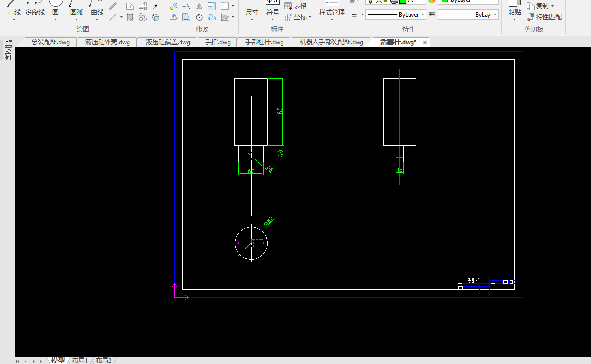Screen dimensions: 591x364
Task: Expand the construction line dropdown arrow
Action: tap(121, 17)
